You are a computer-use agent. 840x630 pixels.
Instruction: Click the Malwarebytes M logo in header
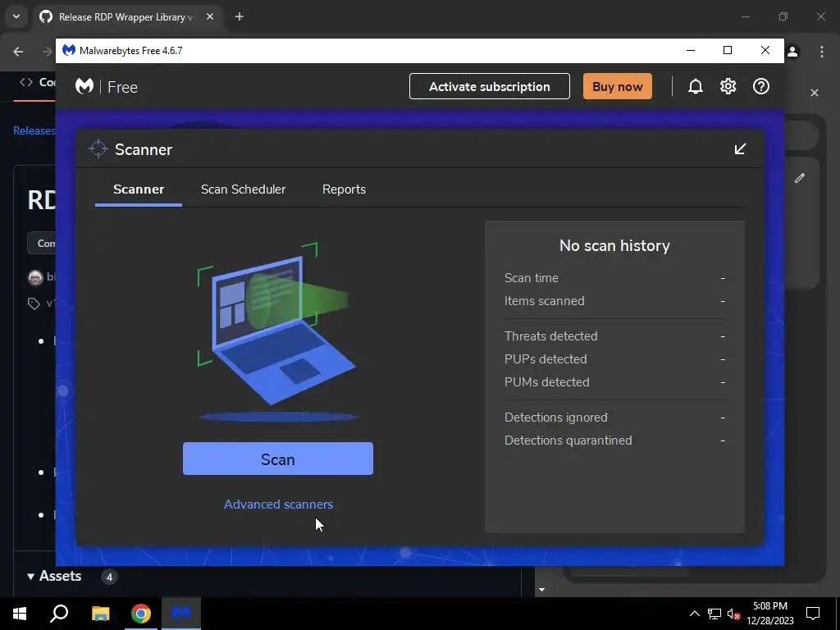point(84,86)
